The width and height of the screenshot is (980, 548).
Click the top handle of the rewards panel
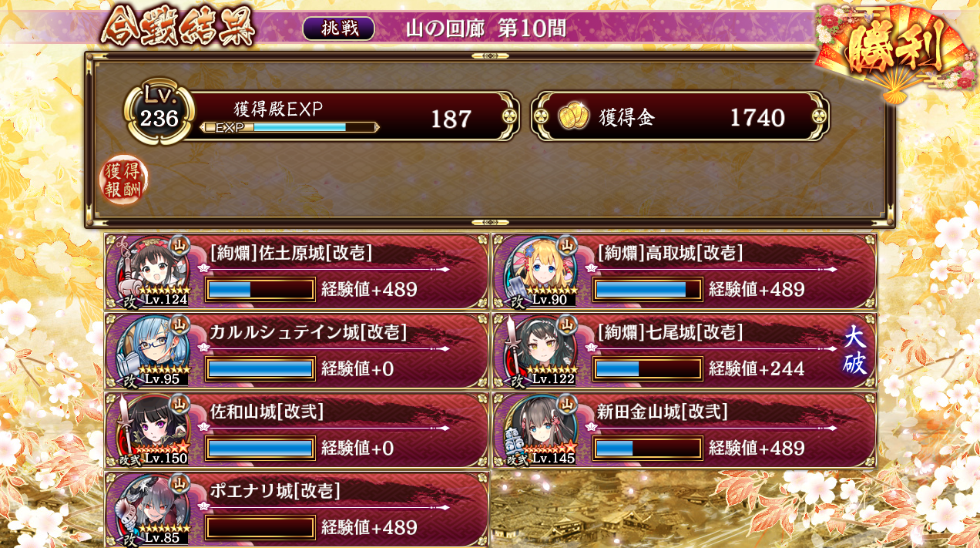490,55
